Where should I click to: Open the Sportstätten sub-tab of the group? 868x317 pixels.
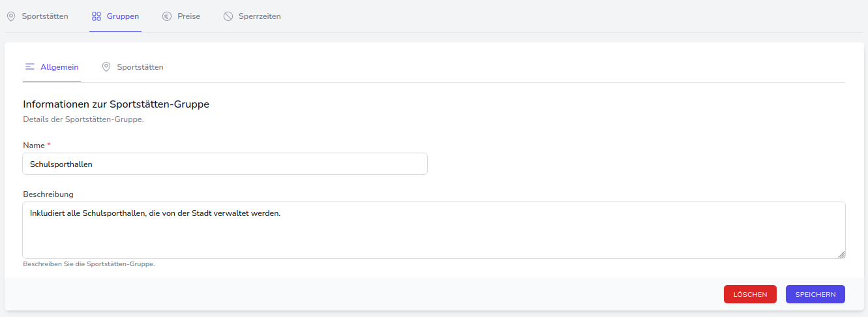click(140, 67)
